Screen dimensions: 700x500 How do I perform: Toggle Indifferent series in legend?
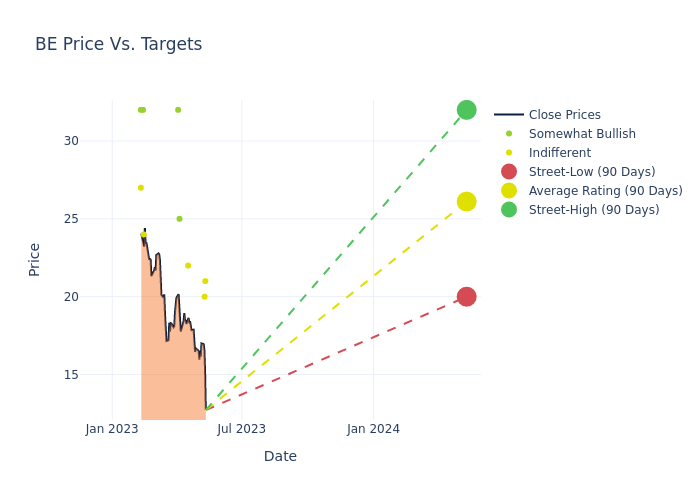click(559, 153)
